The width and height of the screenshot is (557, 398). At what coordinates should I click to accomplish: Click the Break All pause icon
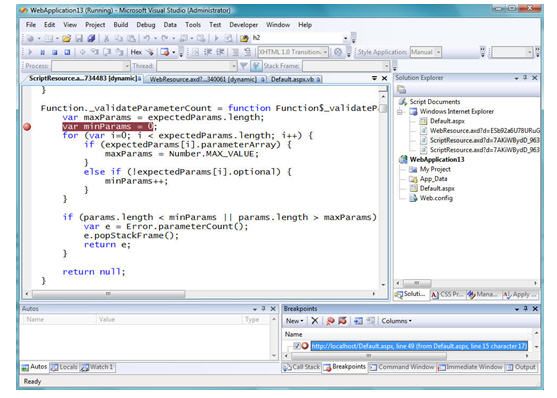pos(42,52)
